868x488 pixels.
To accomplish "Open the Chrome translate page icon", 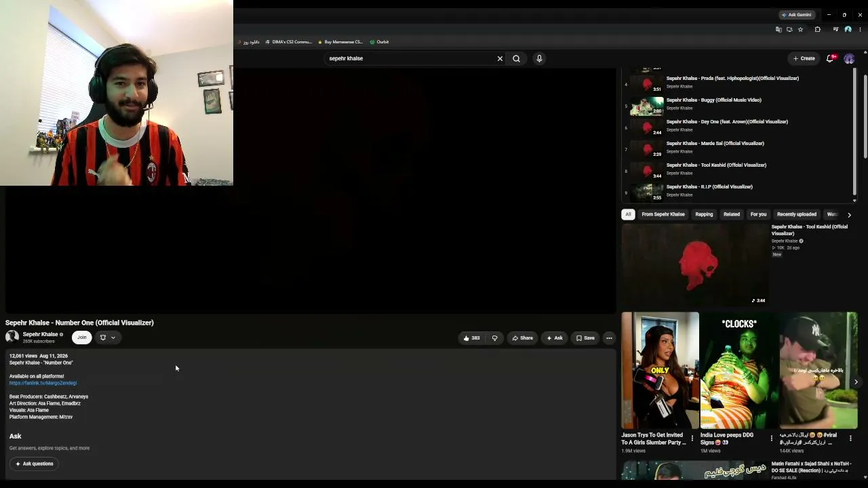I will point(778,30).
